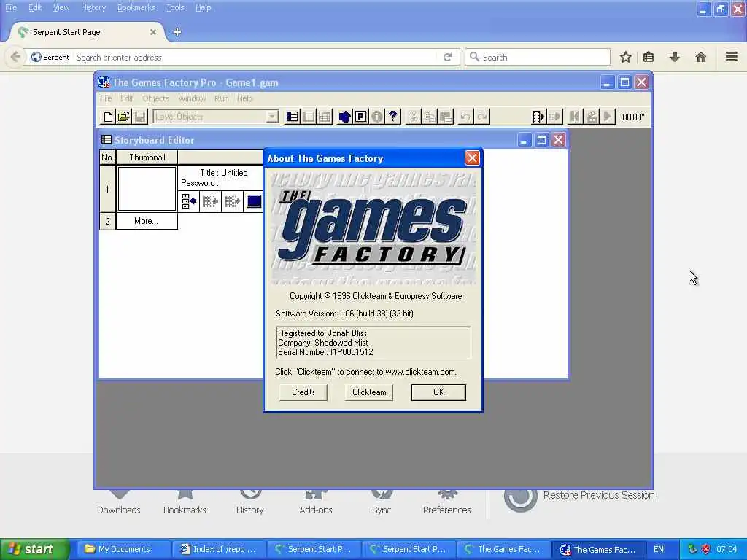Open the browser Bookmarks menu
747x560 pixels.
(136, 7)
